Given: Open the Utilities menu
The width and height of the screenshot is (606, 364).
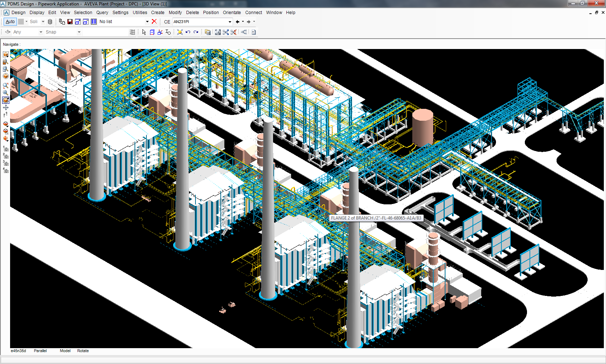Looking at the screenshot, I should click(140, 12).
